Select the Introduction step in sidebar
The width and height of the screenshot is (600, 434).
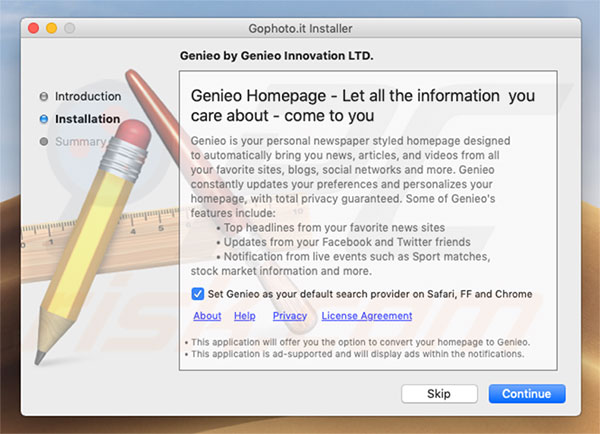coord(88,96)
